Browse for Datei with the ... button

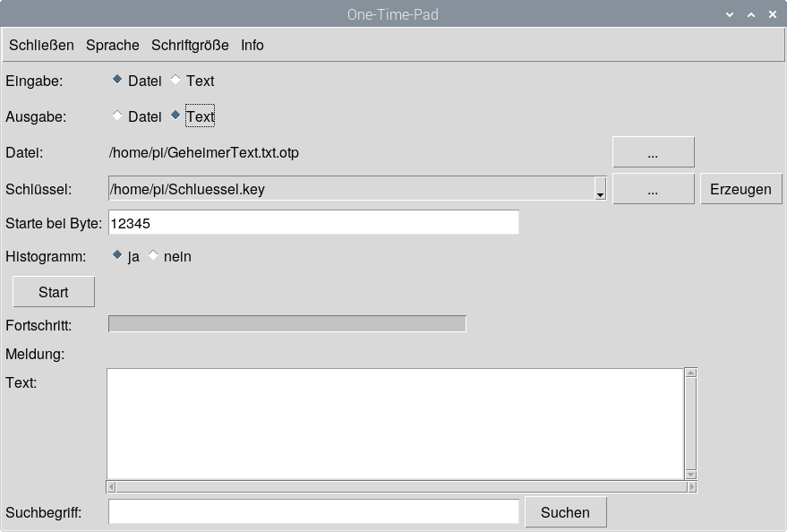[653, 153]
